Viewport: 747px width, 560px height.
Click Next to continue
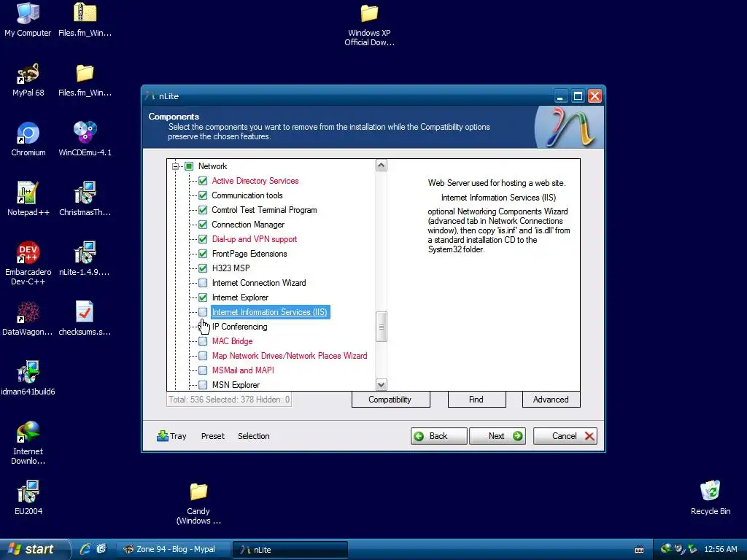tap(498, 436)
